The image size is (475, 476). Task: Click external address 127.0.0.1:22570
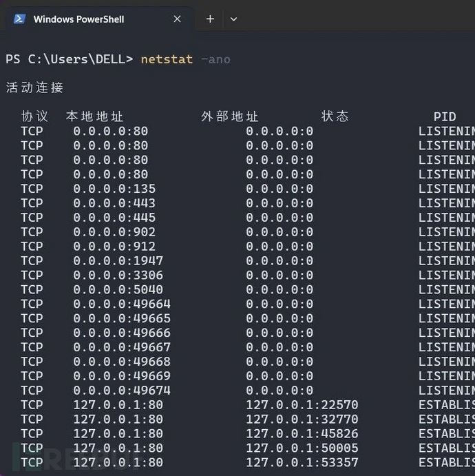[x=302, y=405]
